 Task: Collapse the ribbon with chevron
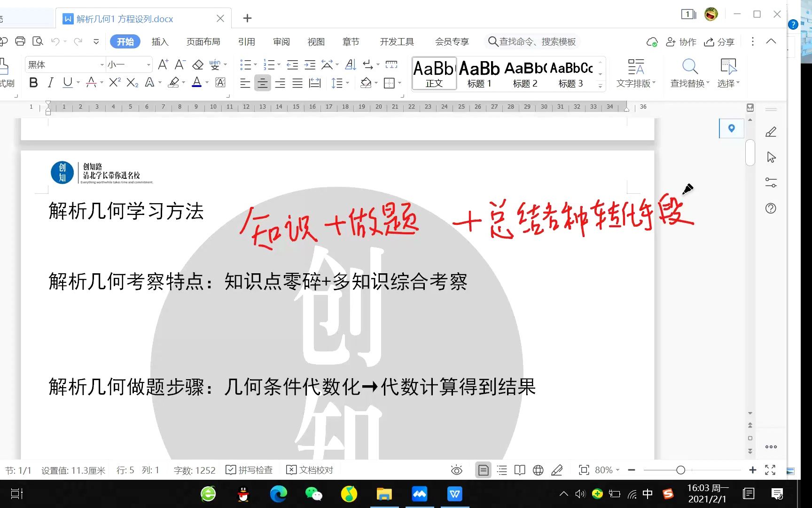click(771, 41)
